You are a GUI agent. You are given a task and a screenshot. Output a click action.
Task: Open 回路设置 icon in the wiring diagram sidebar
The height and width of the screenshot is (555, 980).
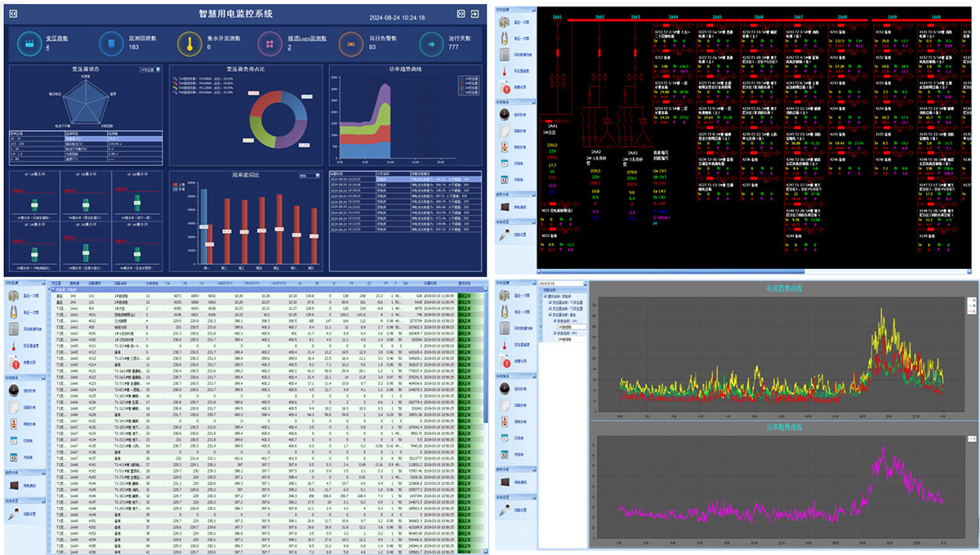coord(506,236)
